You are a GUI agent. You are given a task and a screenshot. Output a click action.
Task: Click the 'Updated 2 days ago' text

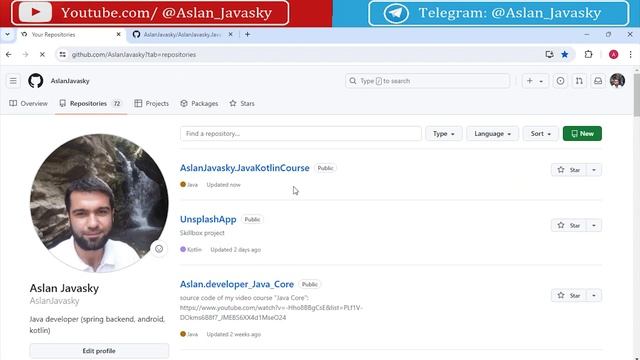(236, 249)
